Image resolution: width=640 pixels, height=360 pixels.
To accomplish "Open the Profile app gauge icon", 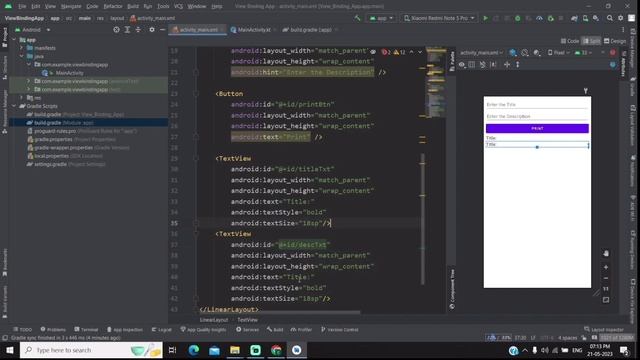I will point(539,18).
